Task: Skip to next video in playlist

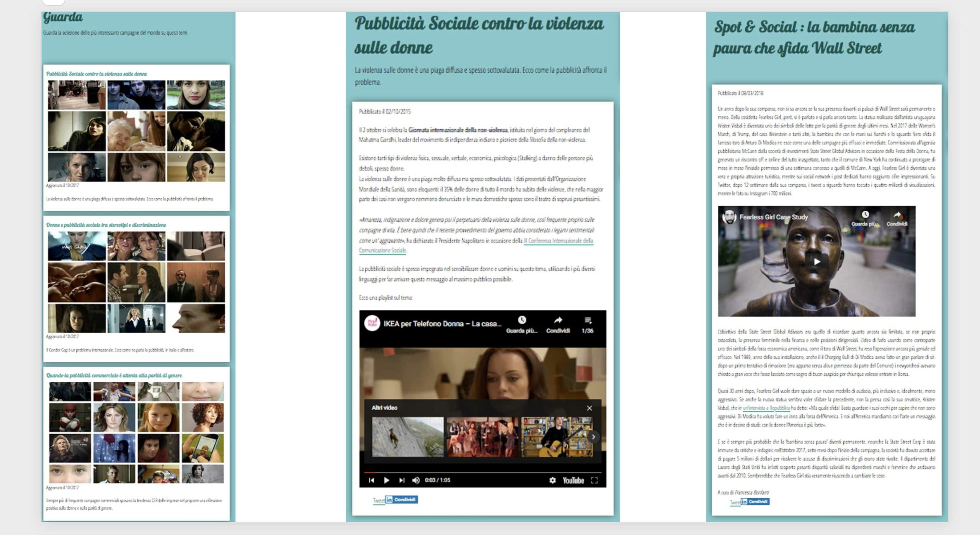Action: click(x=402, y=480)
